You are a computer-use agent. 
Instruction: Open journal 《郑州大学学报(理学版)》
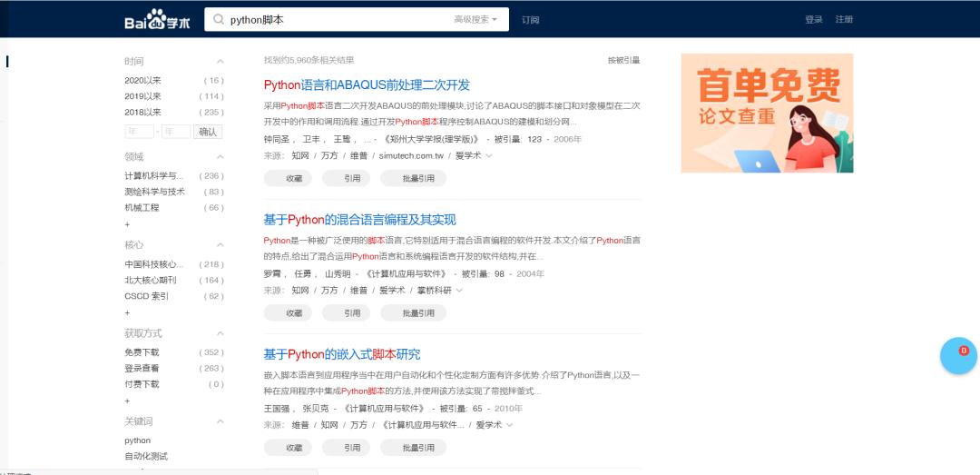(432, 139)
